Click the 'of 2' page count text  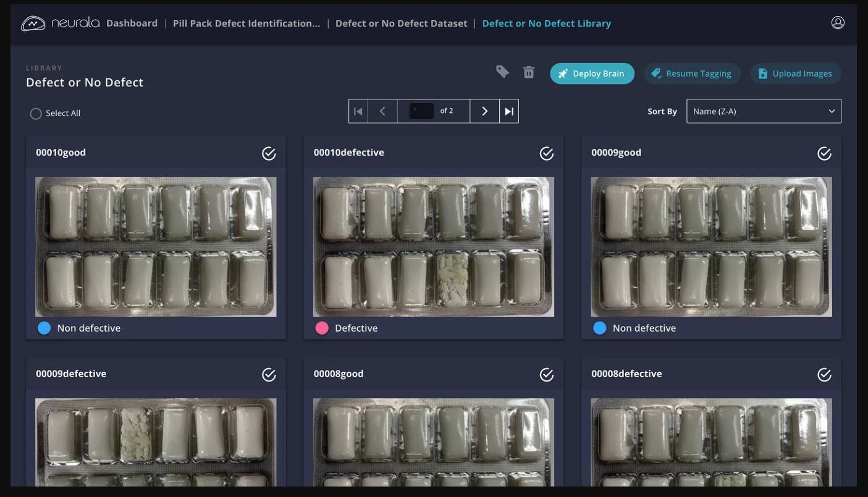[447, 111]
